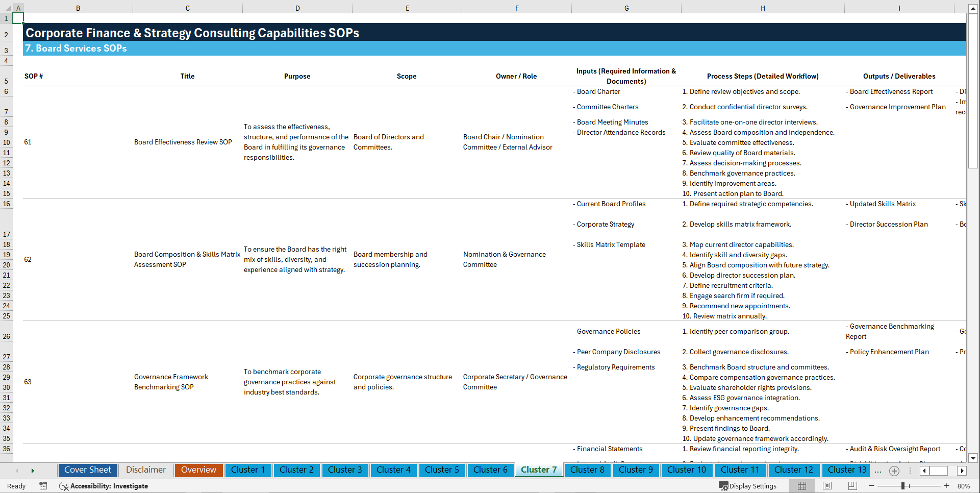
Task: Switch to the Cluster 8 sheet
Action: [587, 470]
